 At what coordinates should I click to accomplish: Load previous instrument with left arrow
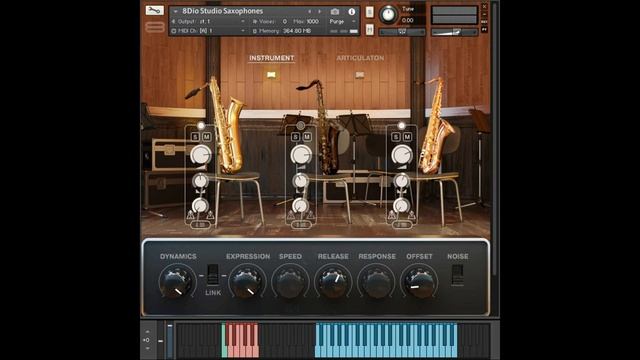click(310, 11)
